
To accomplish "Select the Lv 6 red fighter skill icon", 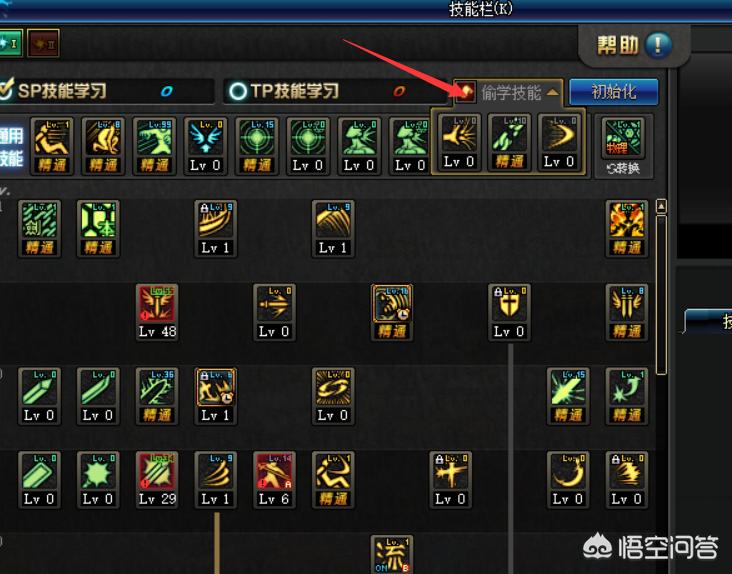I will click(274, 480).
